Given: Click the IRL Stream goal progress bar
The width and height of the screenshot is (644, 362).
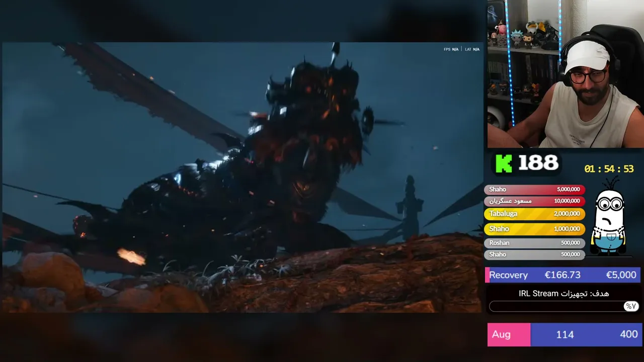Looking at the screenshot, I should pyautogui.click(x=564, y=306).
